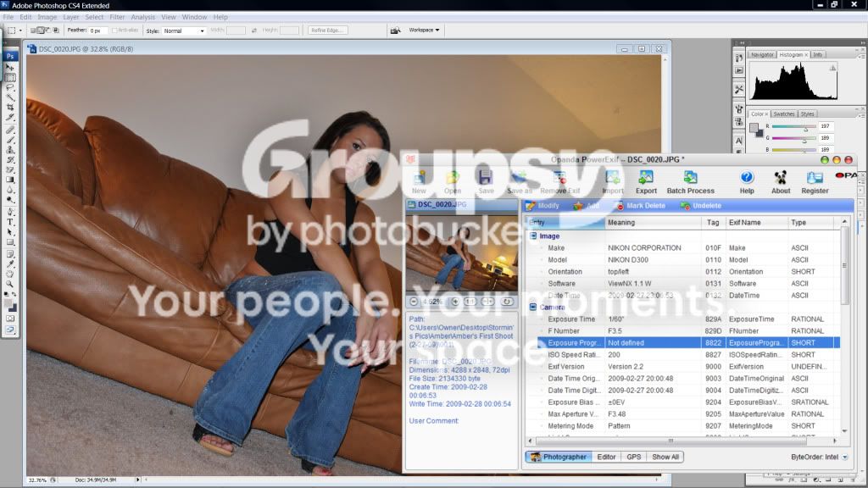Click the histogram cached data warning icon
This screenshot has height=488, width=868.
click(832, 68)
